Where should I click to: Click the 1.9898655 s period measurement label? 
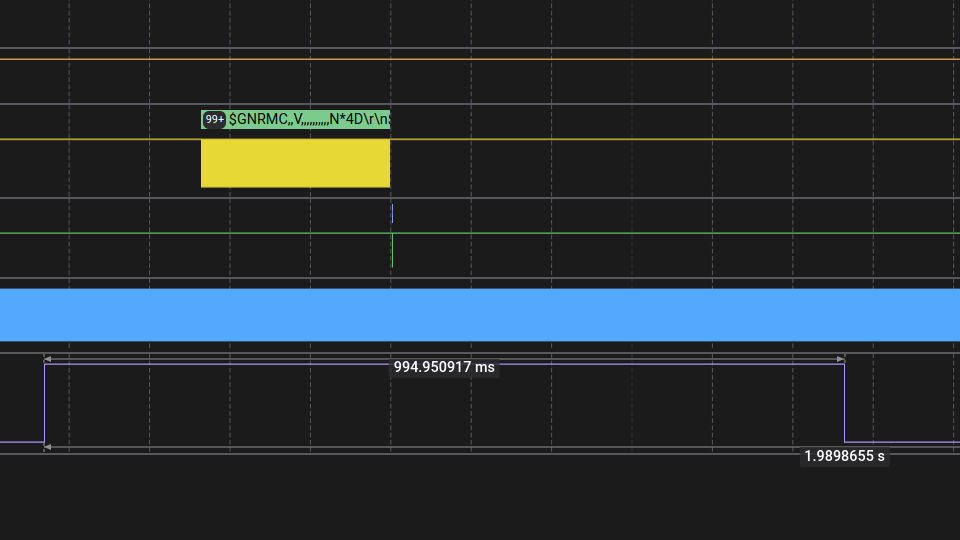pos(844,456)
